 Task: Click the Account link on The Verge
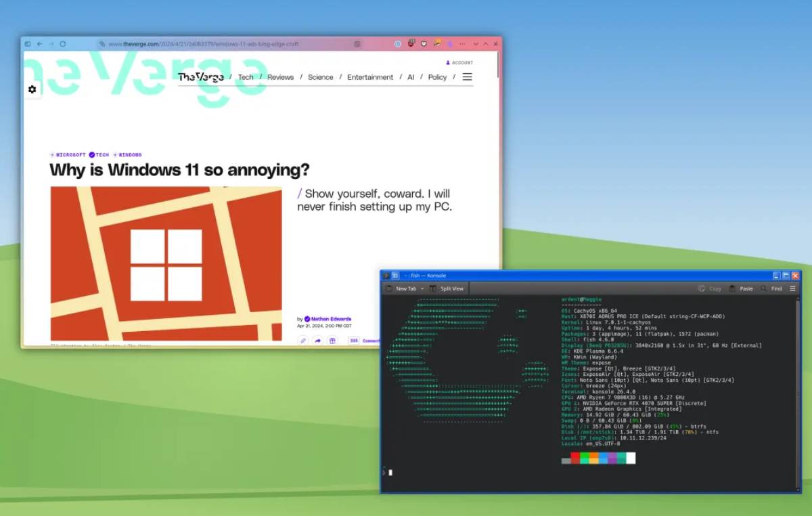point(459,63)
